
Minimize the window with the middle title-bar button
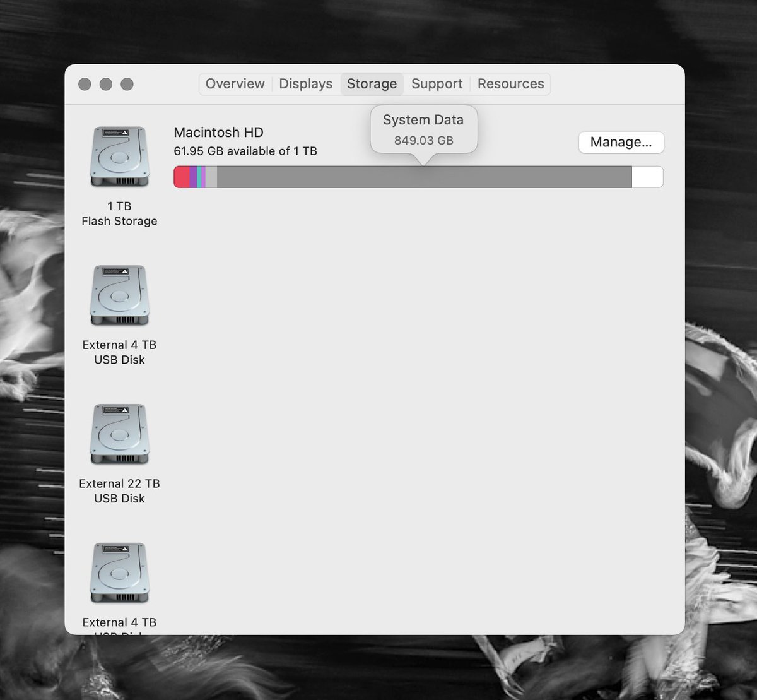106,84
